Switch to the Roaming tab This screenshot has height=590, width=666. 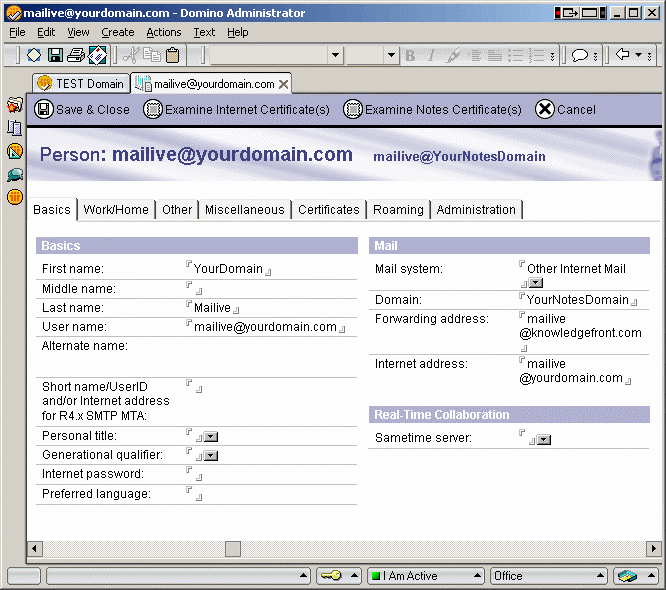tap(398, 210)
